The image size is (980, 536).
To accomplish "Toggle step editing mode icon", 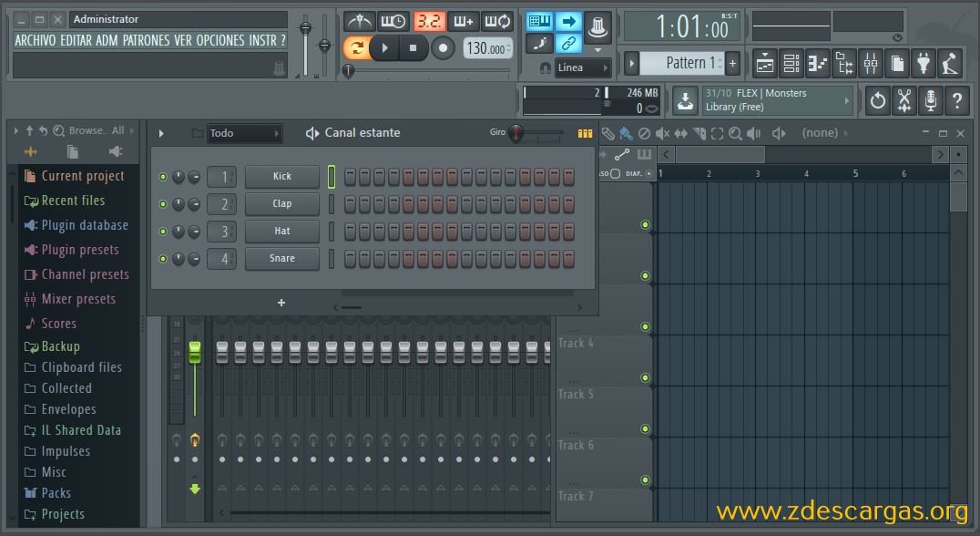I will 539,44.
